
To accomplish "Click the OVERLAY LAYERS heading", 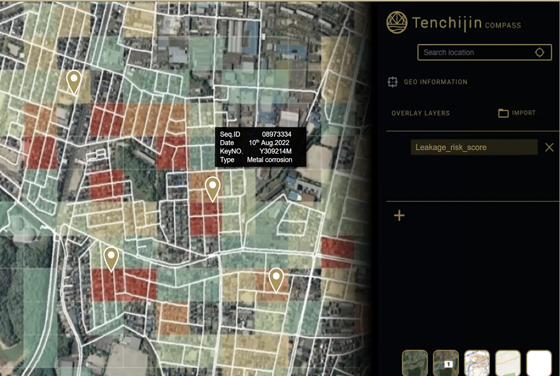I will [420, 113].
